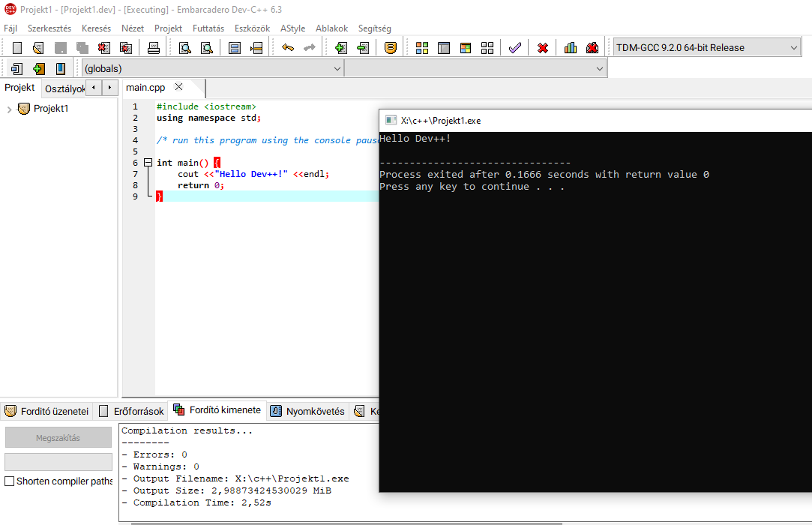Image resolution: width=812 pixels, height=525 pixels.
Task: Open the AStyle menu
Action: point(292,28)
